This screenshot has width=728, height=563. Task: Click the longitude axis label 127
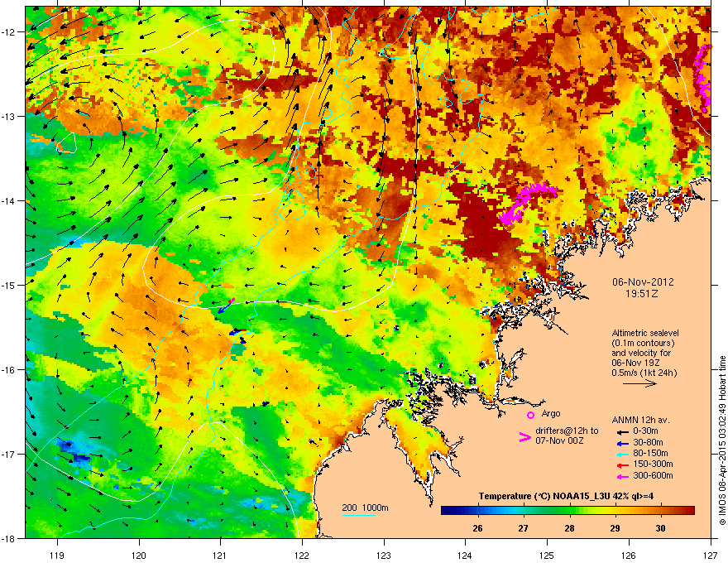click(x=711, y=555)
